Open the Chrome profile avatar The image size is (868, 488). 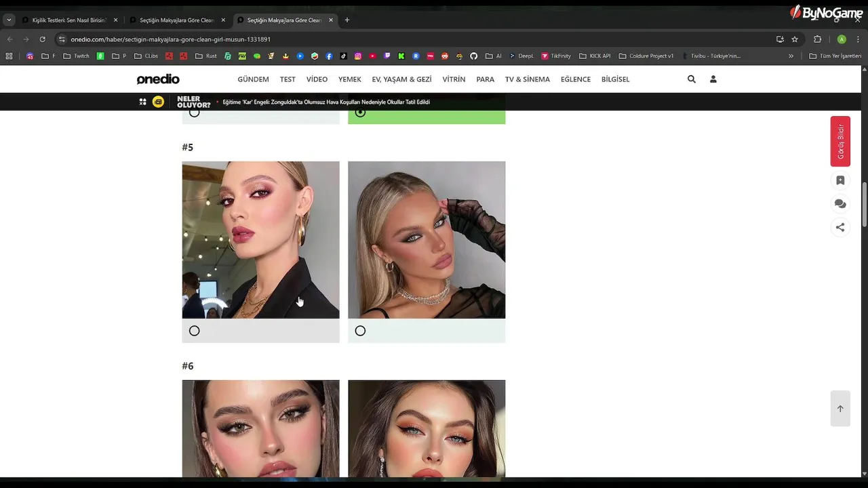tap(842, 39)
